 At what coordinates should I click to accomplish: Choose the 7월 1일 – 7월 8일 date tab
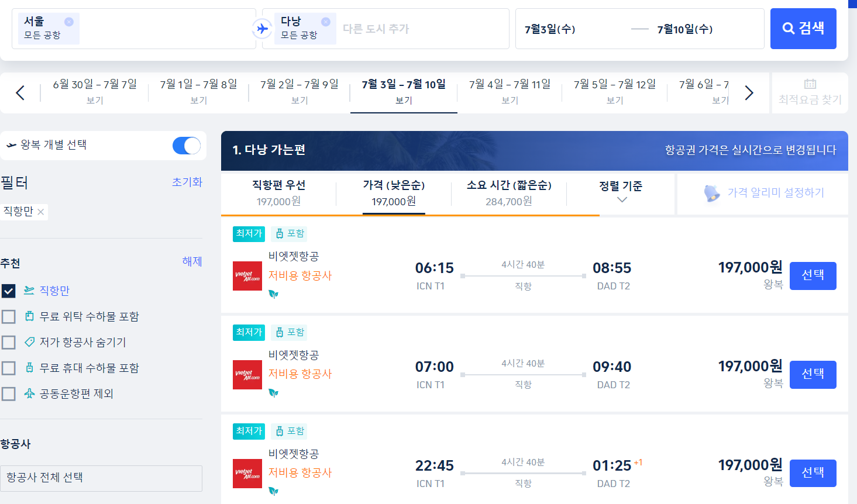(199, 92)
